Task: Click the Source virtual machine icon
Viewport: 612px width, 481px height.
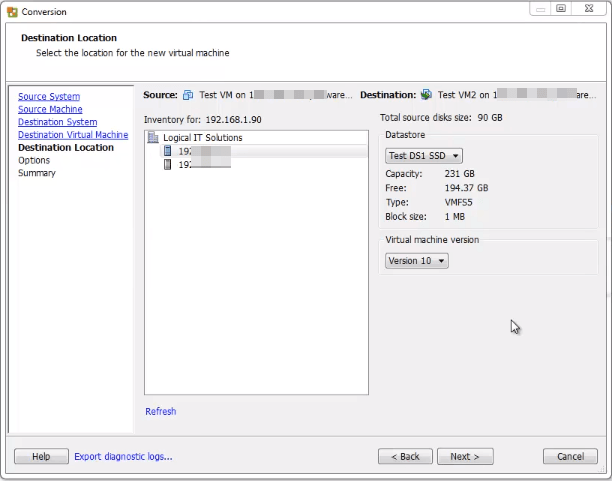Action: pos(188,95)
